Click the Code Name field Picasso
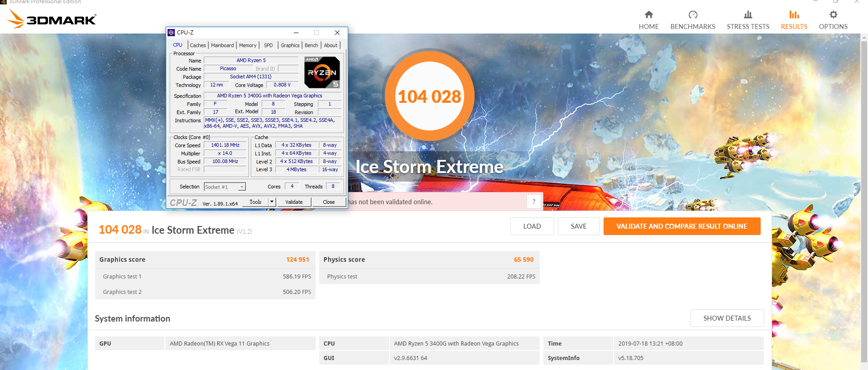Viewport: 868px width, 370px height. [228, 69]
